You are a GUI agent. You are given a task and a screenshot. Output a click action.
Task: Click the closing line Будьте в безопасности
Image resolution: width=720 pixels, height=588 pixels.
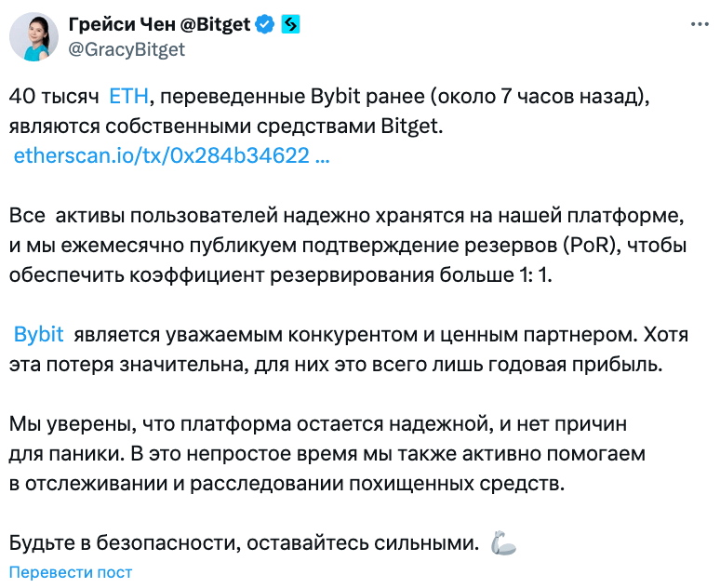click(x=244, y=543)
